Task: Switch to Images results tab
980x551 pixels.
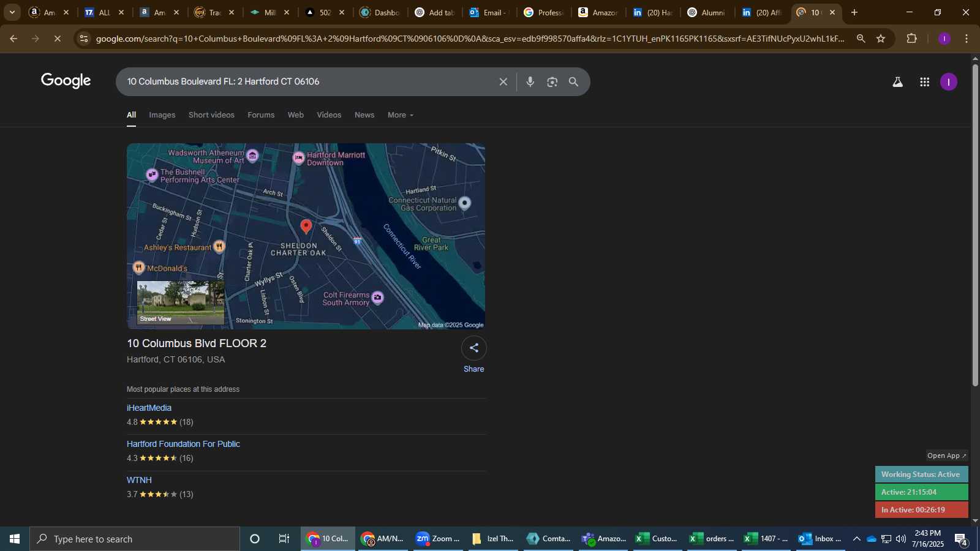Action: pos(162,115)
